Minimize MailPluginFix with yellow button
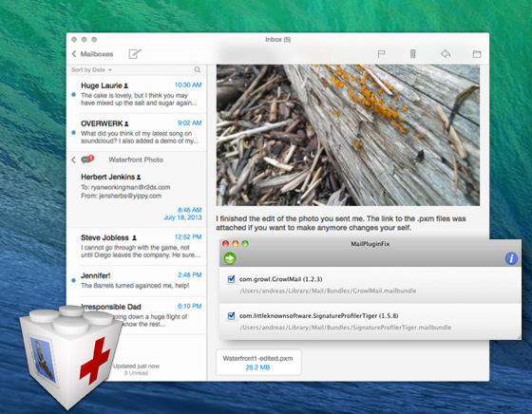532x414 pixels. tap(236, 243)
